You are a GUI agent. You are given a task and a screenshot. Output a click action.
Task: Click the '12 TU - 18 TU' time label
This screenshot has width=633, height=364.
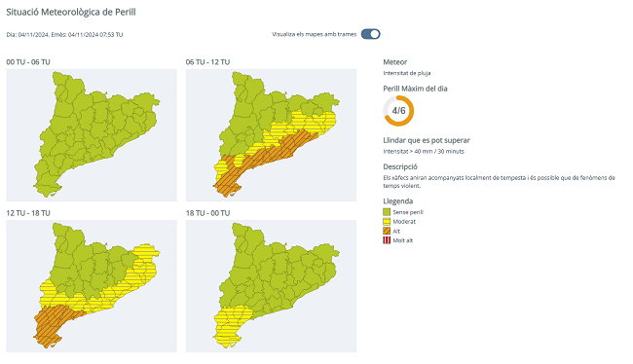[28, 213]
